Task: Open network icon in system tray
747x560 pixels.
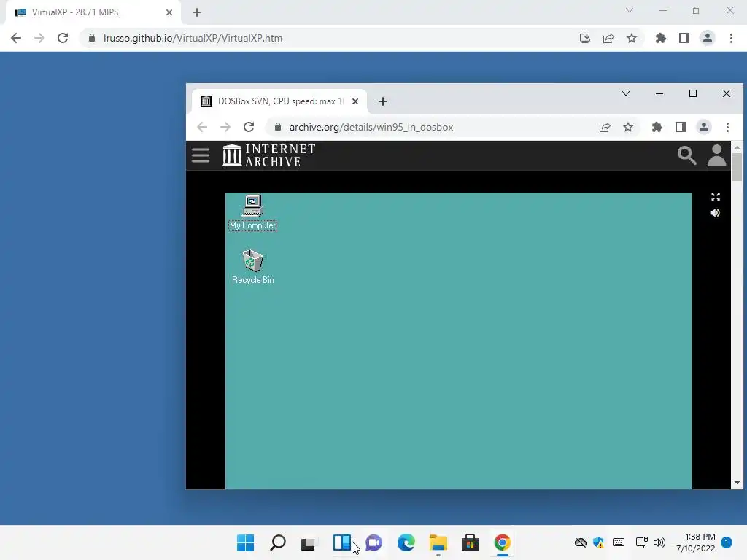Action: click(x=642, y=542)
